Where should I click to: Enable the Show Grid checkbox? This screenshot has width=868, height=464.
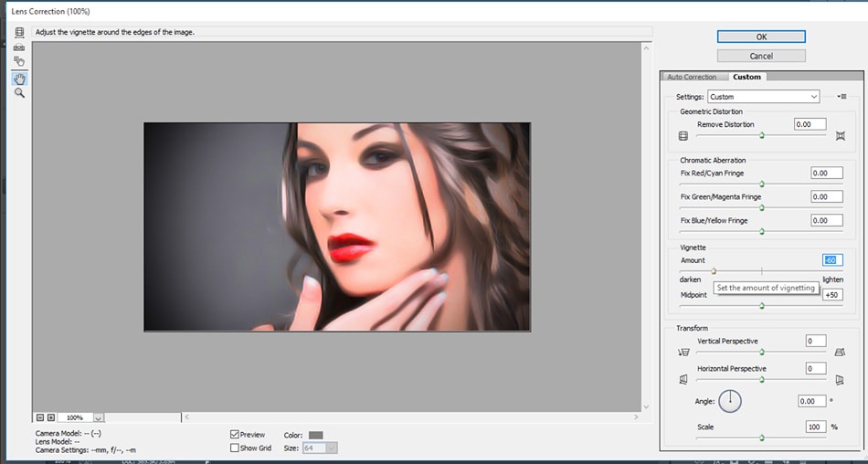[235, 448]
